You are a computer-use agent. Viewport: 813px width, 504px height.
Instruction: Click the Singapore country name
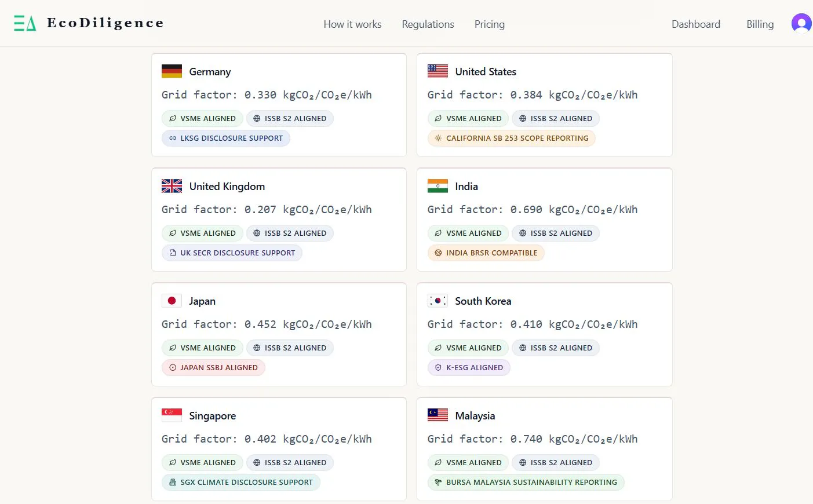click(x=213, y=416)
